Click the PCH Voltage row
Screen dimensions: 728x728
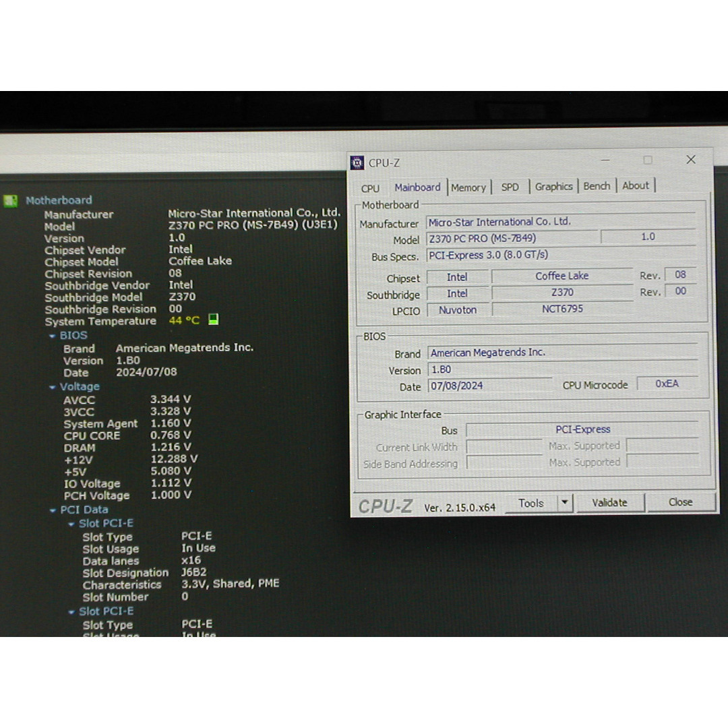[127, 495]
